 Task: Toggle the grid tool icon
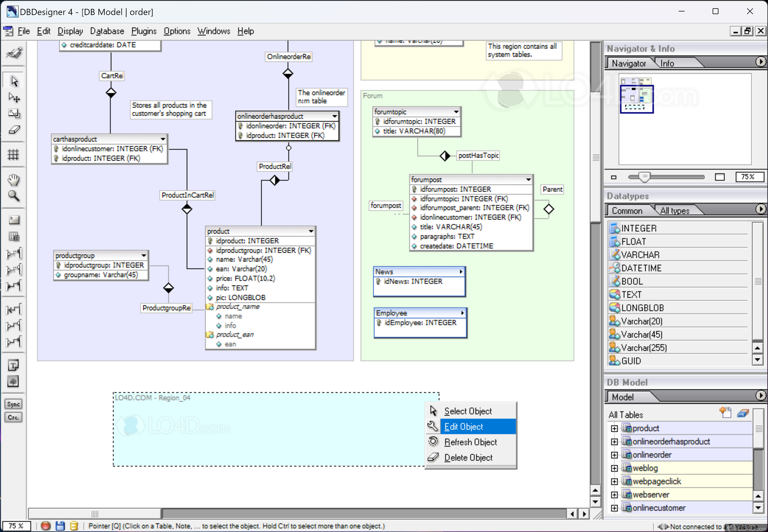(13, 155)
